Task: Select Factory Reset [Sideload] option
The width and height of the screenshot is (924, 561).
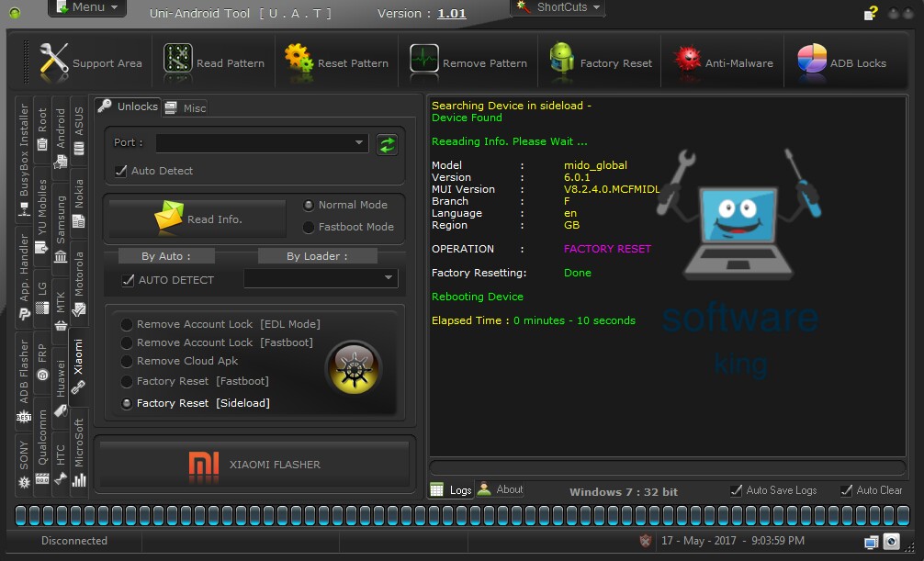Action: point(126,404)
